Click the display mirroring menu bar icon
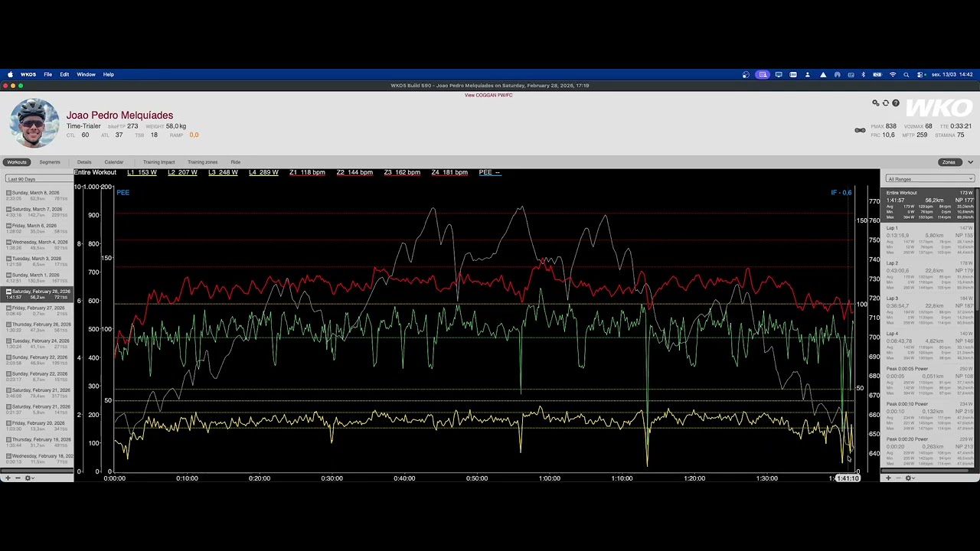The image size is (980, 551). [779, 74]
